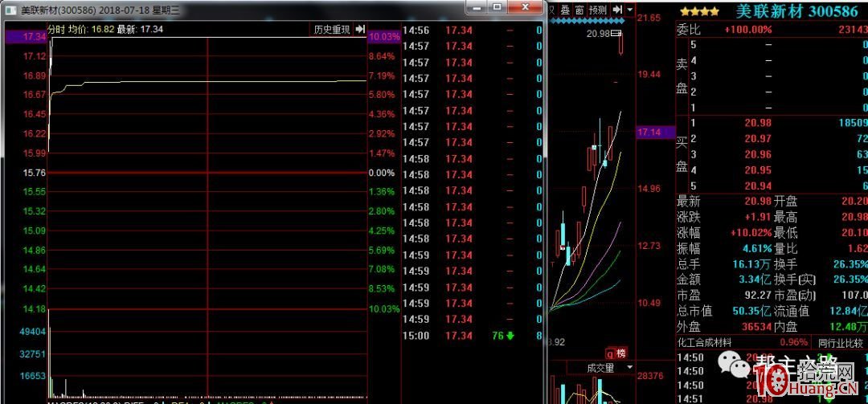Toggle the 叠 overlay toolbar button
The width and height of the screenshot is (868, 404).
(565, 10)
